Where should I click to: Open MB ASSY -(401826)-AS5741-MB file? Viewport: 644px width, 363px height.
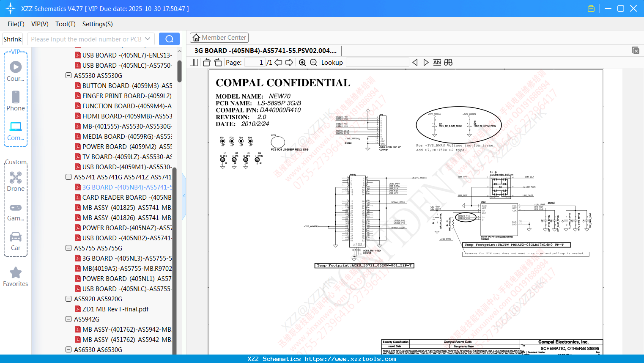click(123, 217)
